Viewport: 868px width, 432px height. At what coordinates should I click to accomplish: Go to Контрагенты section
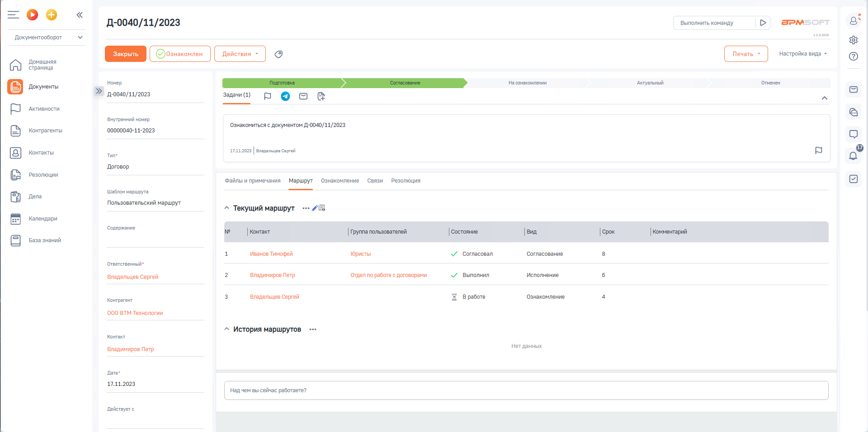click(46, 131)
